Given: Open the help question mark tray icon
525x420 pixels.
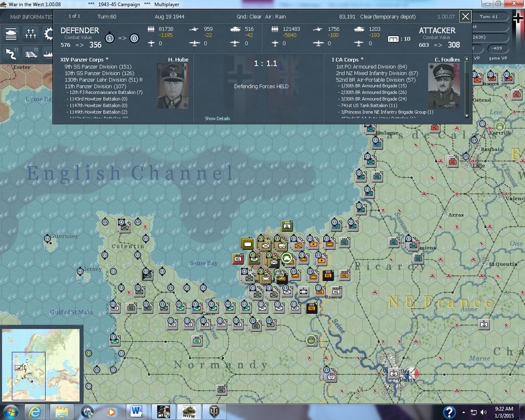Looking at the screenshot, I should click(x=449, y=412).
